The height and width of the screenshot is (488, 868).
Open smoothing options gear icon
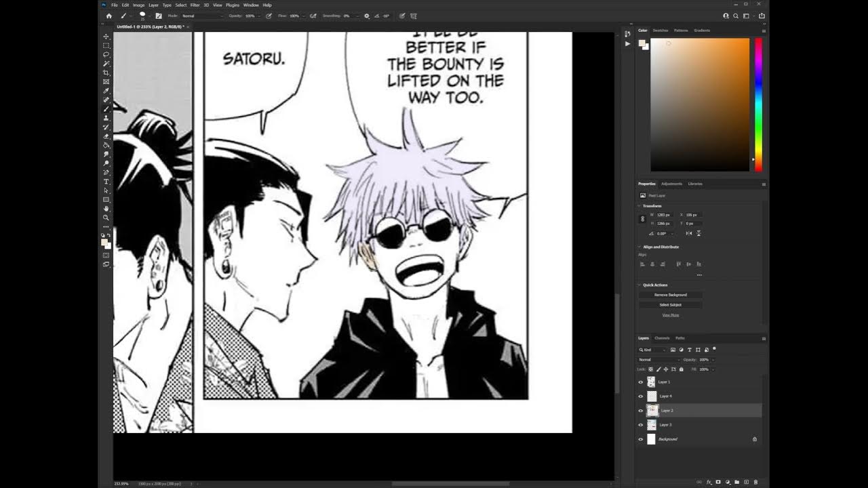pos(367,16)
